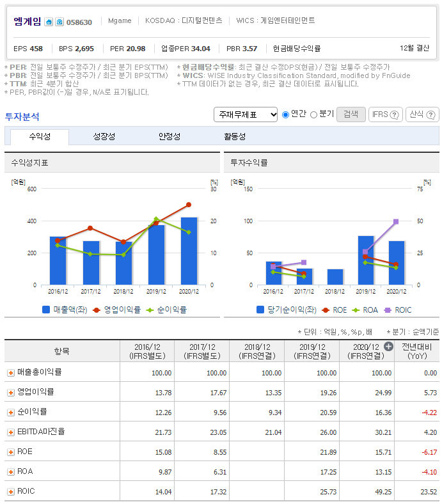Toggle the 영업이익률 legend red marker
This screenshot has height=504, width=442.
coord(97,310)
